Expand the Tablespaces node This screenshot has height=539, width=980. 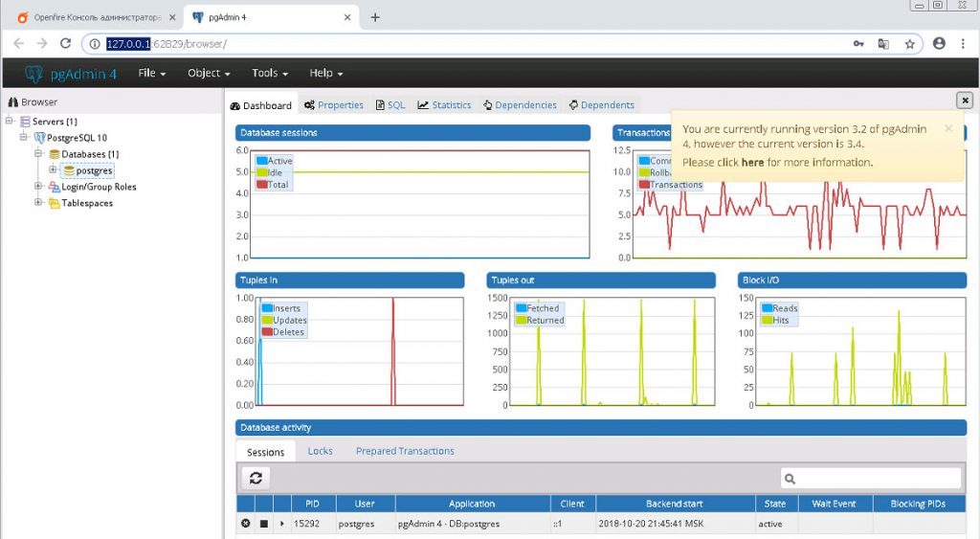(x=38, y=202)
